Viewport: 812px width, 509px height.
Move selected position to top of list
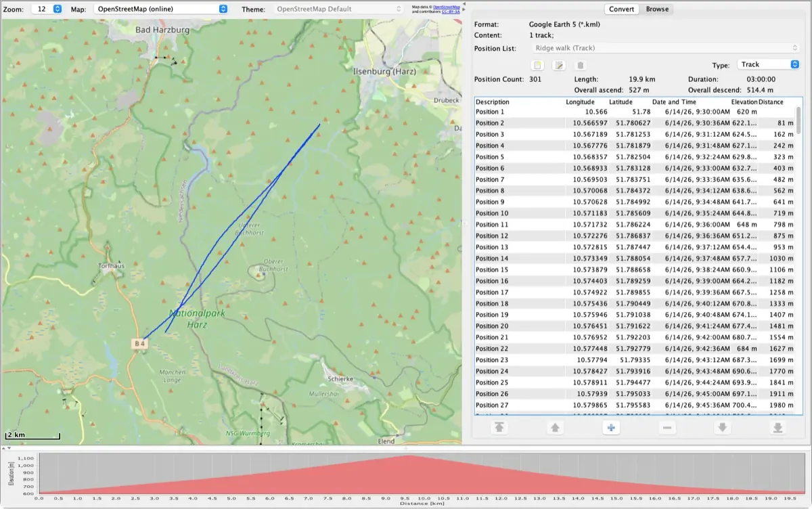coord(499,428)
